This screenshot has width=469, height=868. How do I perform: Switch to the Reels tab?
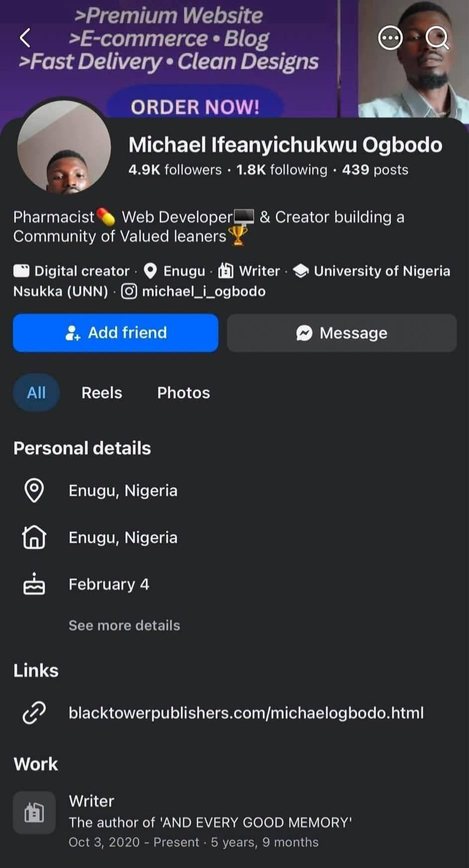coord(102,392)
